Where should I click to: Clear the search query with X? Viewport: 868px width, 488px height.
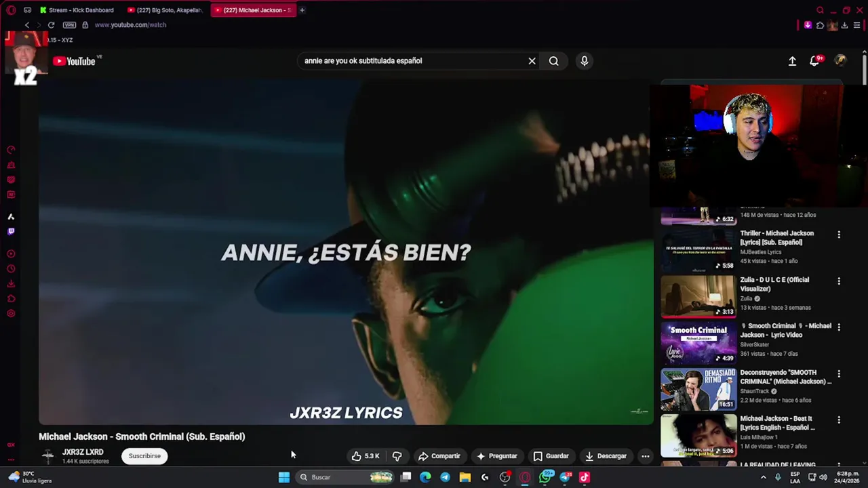532,61
